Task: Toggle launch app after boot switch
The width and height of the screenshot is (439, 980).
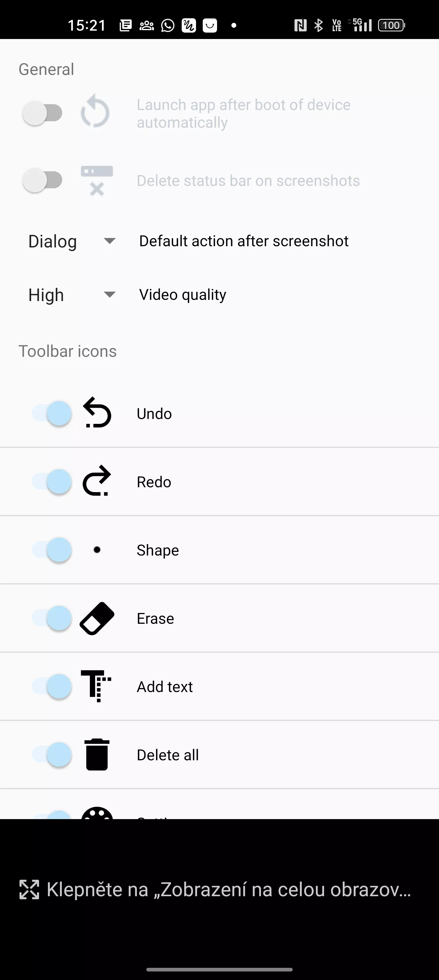Action: 42,113
